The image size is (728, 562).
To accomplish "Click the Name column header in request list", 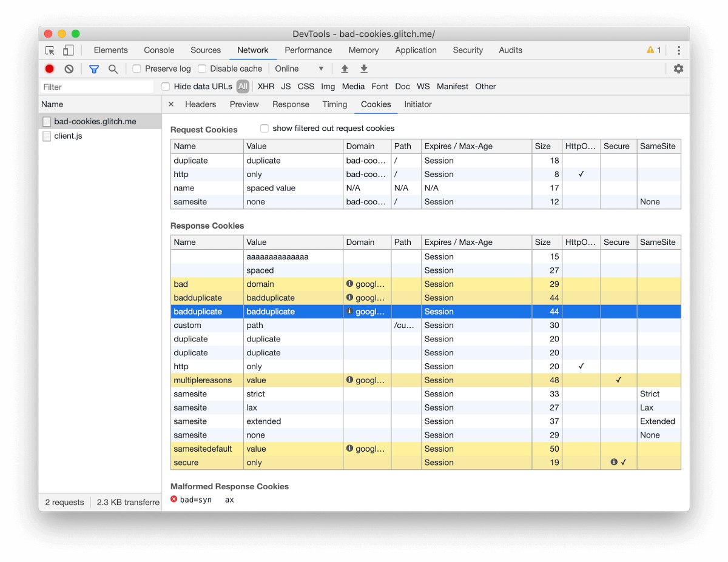I will coord(100,104).
